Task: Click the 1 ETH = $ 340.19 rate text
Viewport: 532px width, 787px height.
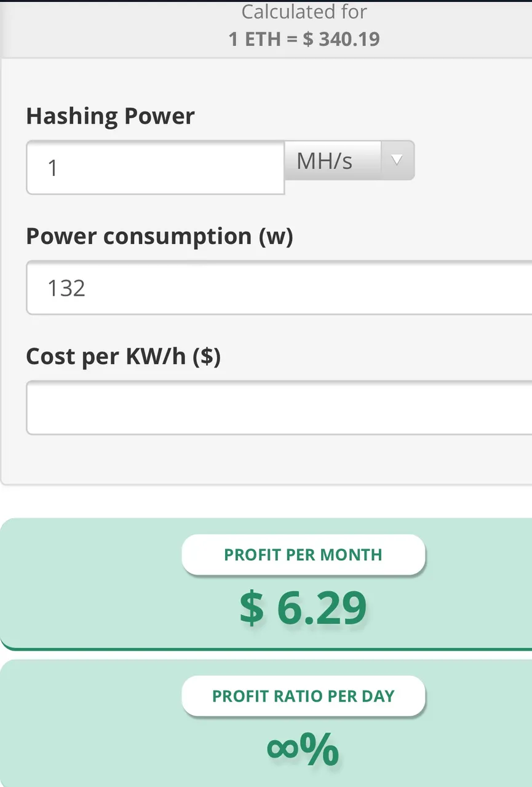Action: [x=304, y=39]
